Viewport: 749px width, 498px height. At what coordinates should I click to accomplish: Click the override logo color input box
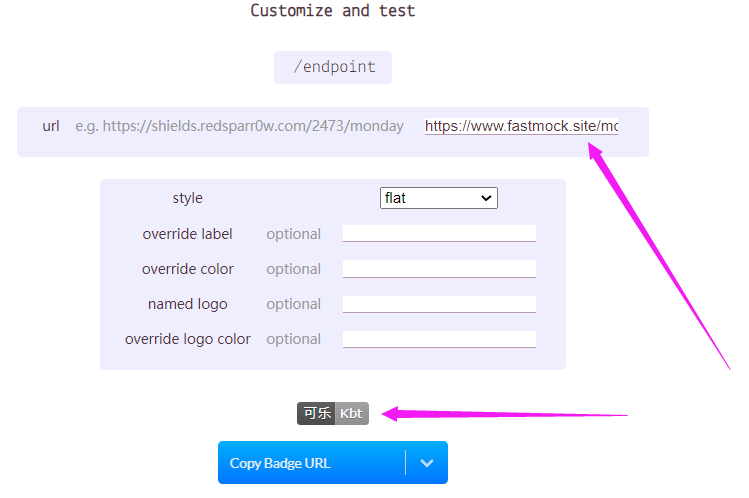coord(439,339)
